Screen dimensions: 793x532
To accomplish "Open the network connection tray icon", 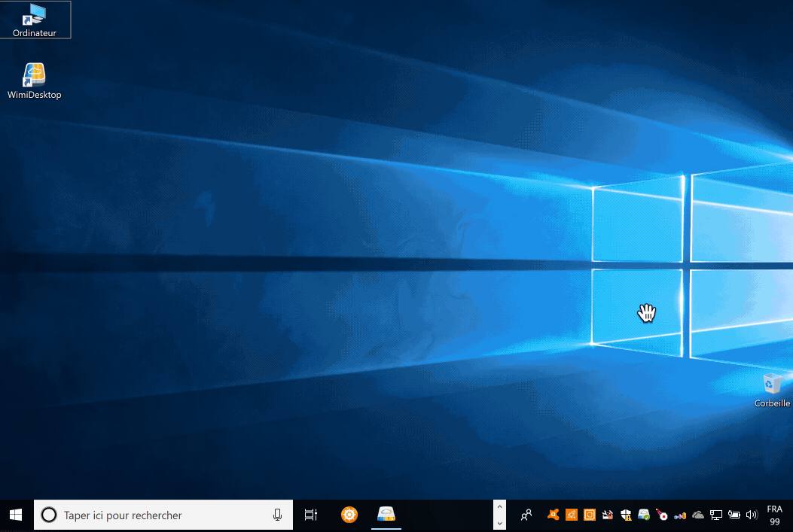I will 716,515.
